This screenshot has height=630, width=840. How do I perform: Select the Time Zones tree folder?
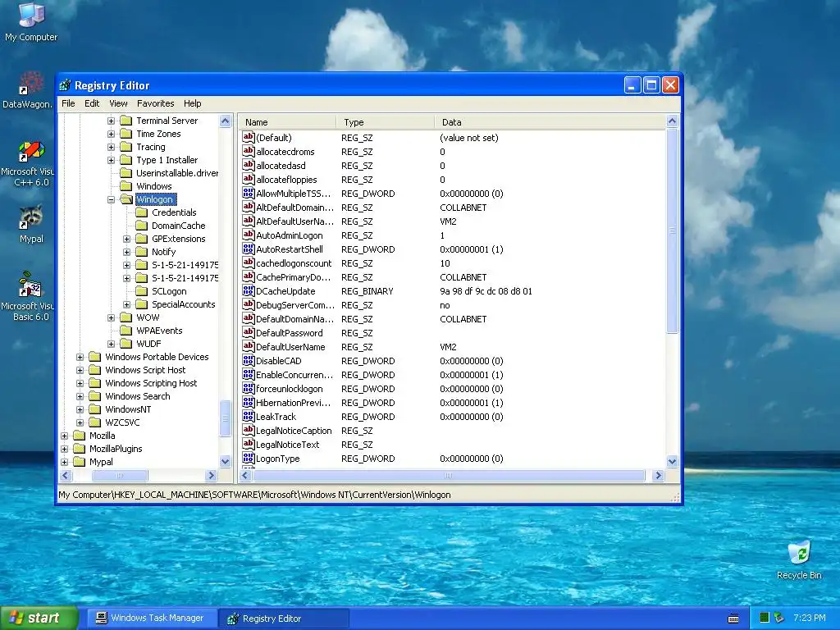point(158,134)
